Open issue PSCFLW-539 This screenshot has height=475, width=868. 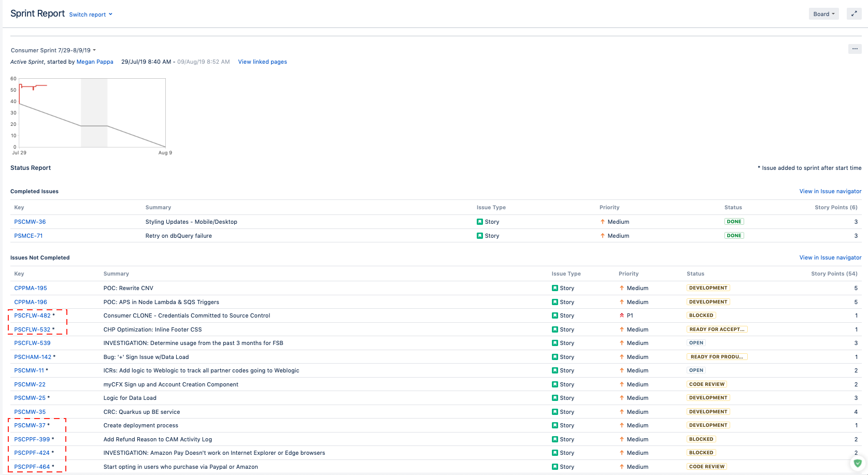[x=33, y=343]
